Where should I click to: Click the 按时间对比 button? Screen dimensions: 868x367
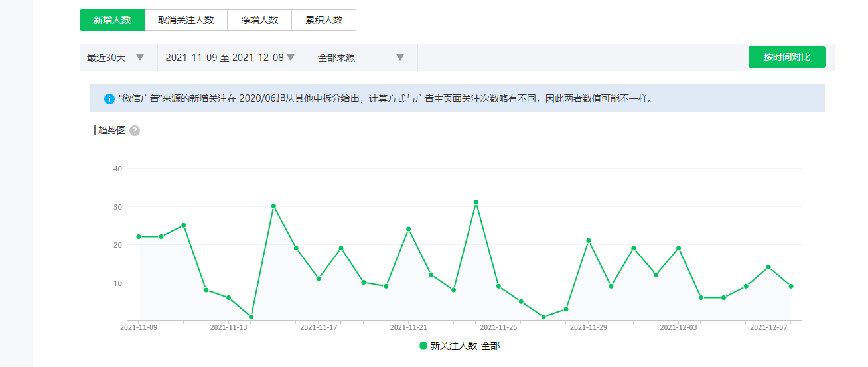[787, 57]
